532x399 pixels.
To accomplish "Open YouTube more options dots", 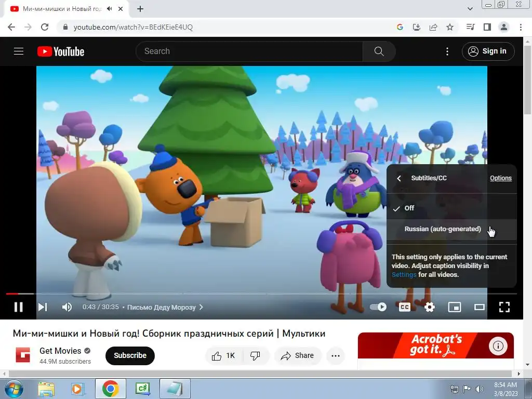I will click(447, 51).
